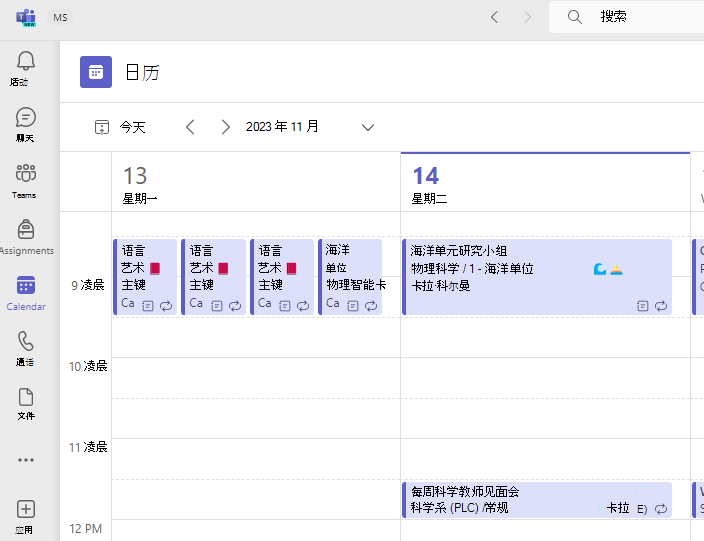
Task: Expand the month dropdown chevron
Action: pyautogui.click(x=368, y=128)
